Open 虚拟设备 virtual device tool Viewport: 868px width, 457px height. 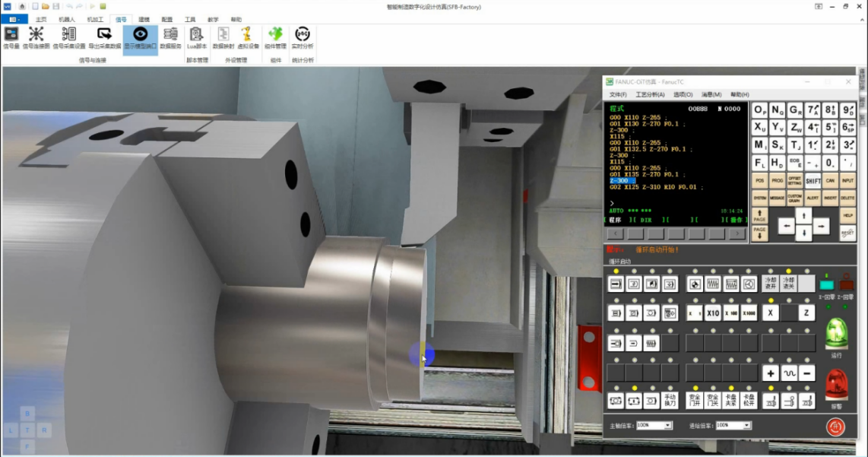coord(248,38)
